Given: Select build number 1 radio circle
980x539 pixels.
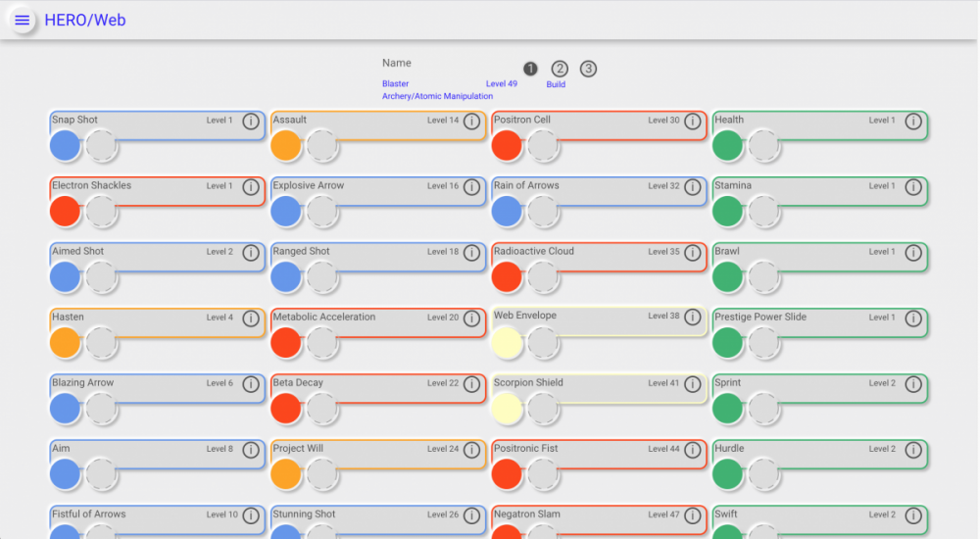Looking at the screenshot, I should click(530, 69).
